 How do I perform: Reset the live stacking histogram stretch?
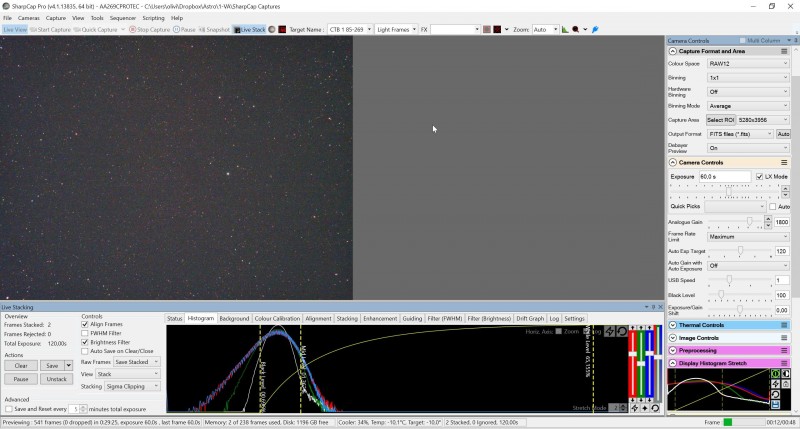pyautogui.click(x=622, y=331)
